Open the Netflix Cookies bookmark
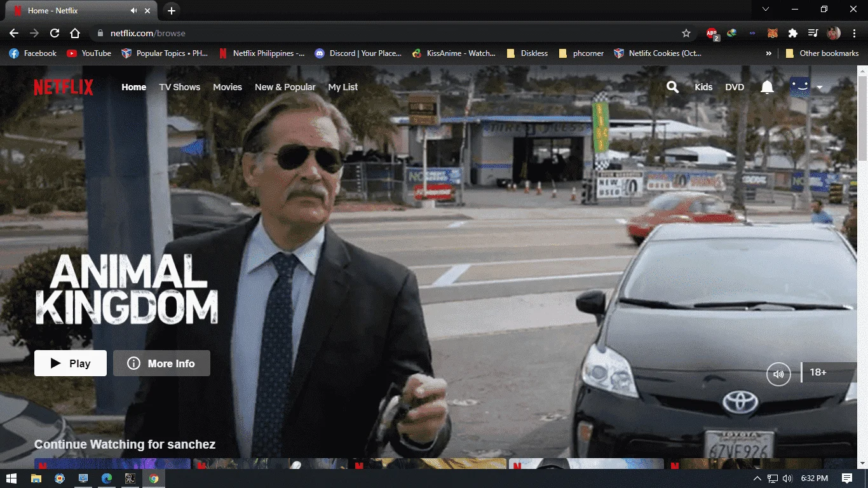The image size is (868, 488). [x=658, y=53]
